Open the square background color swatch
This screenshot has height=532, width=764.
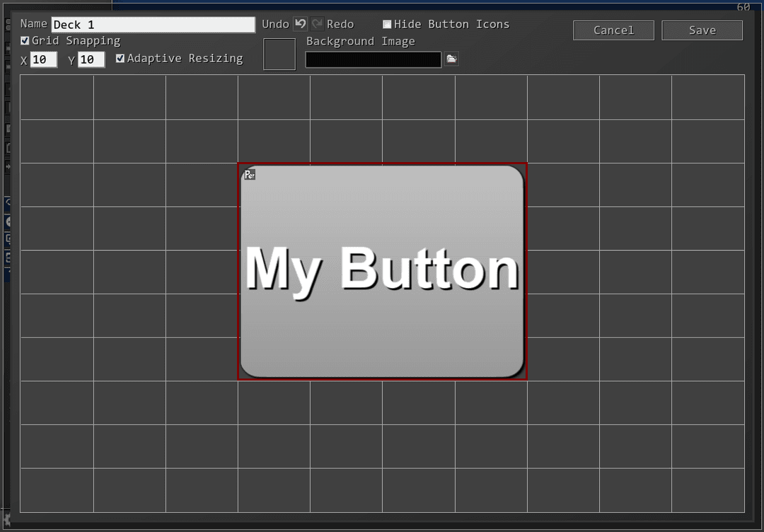[x=279, y=54]
